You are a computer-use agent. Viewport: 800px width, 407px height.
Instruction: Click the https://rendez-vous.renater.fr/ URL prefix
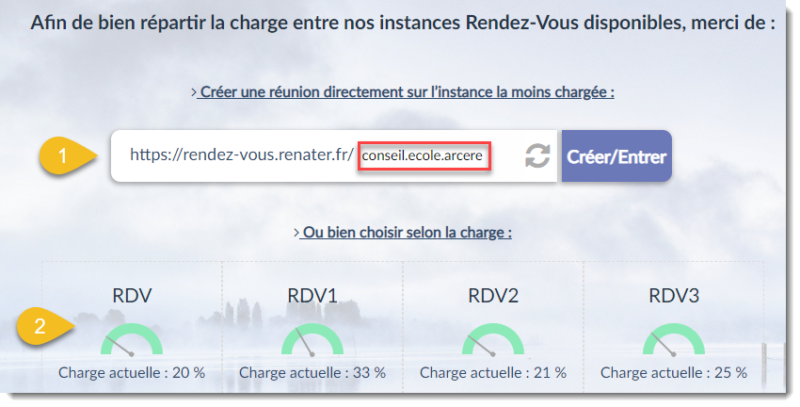point(242,157)
